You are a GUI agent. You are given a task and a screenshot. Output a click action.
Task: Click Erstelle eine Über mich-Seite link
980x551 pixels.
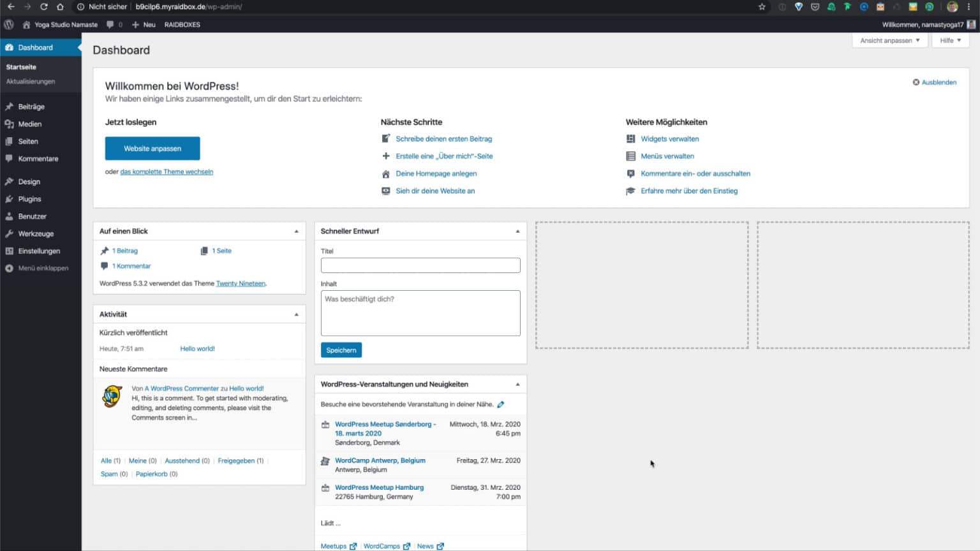(444, 156)
